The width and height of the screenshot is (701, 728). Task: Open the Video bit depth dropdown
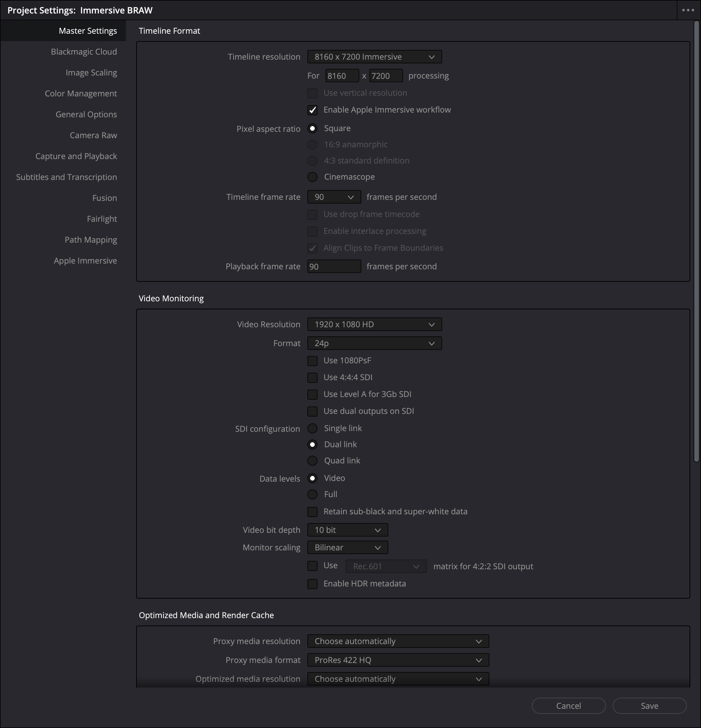347,530
